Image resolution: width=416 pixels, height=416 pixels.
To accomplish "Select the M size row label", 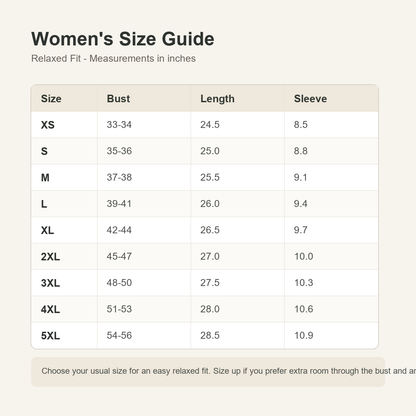I will 45,178.
